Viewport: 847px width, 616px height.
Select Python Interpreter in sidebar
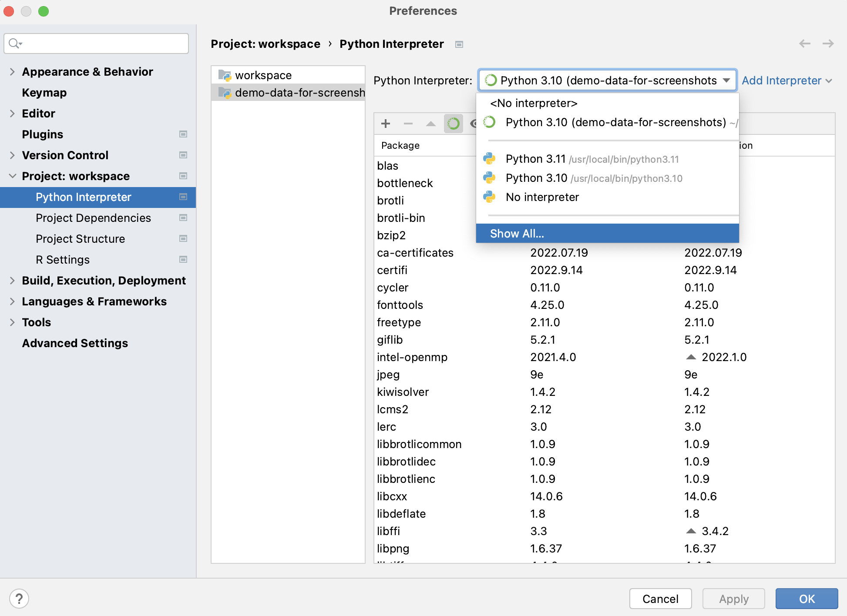point(98,197)
